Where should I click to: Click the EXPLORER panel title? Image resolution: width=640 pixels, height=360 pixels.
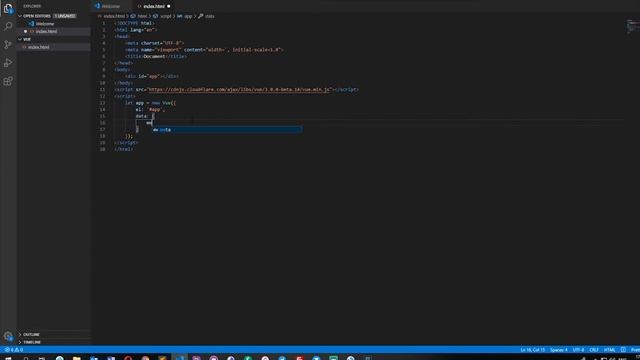pyautogui.click(x=32, y=6)
